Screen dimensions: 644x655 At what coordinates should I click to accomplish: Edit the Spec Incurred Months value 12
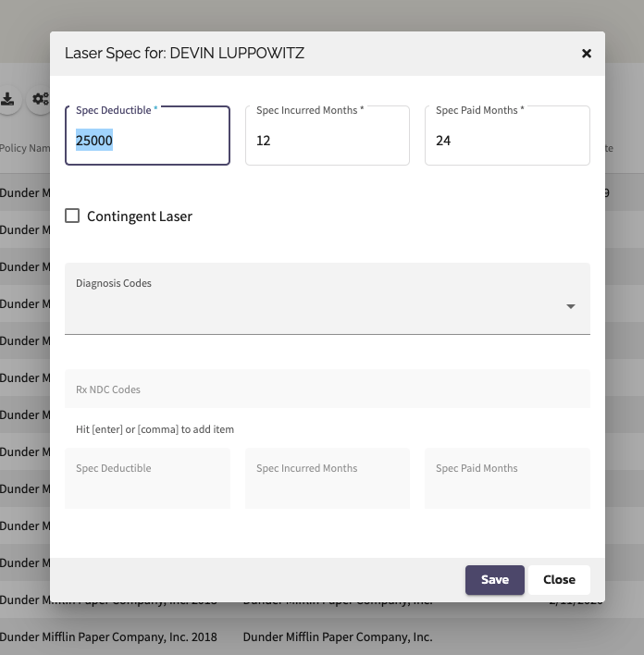tap(328, 136)
